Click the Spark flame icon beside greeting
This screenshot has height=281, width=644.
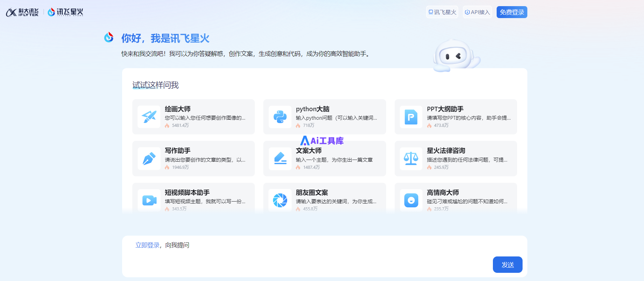(109, 37)
